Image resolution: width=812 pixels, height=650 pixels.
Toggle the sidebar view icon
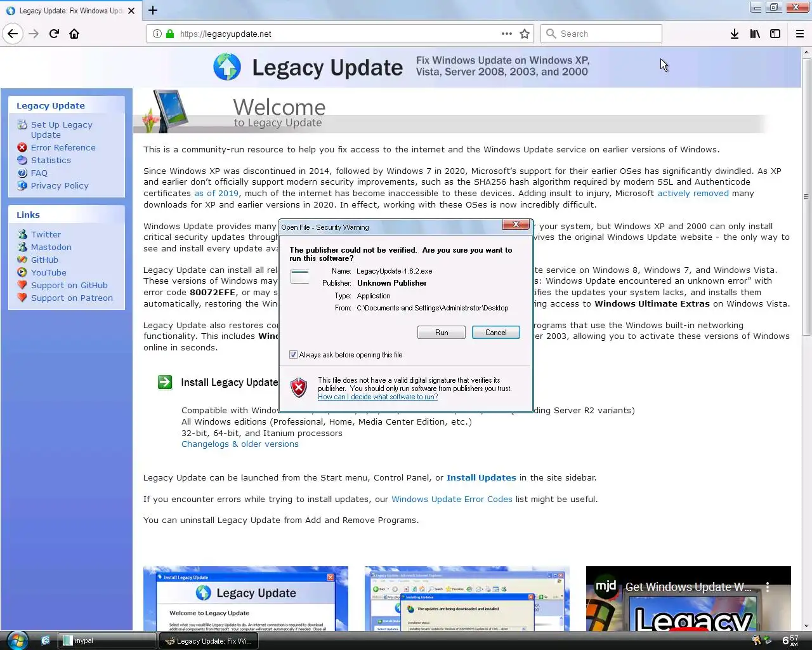coord(775,34)
